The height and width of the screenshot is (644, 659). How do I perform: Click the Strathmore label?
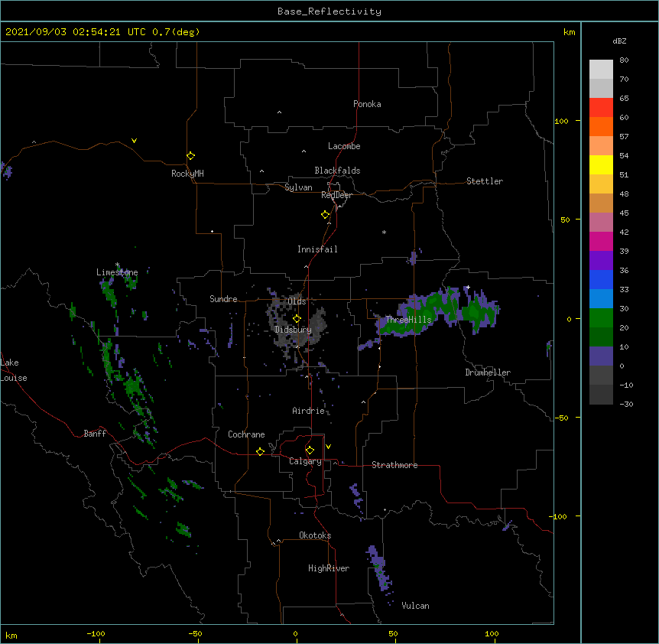394,465
